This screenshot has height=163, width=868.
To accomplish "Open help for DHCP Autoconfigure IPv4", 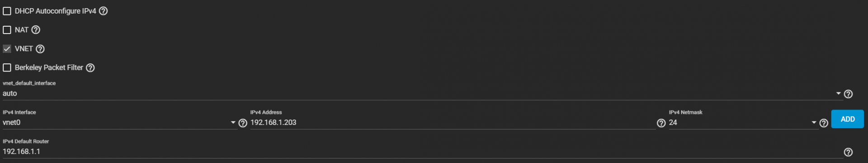I will click(x=103, y=11).
